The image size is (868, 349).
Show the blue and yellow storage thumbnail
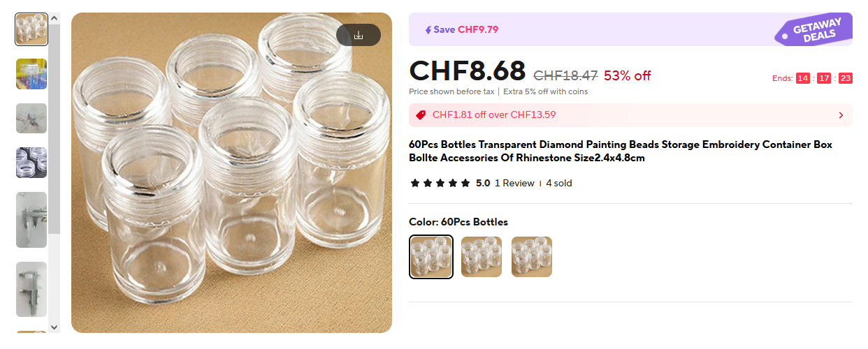(31, 74)
